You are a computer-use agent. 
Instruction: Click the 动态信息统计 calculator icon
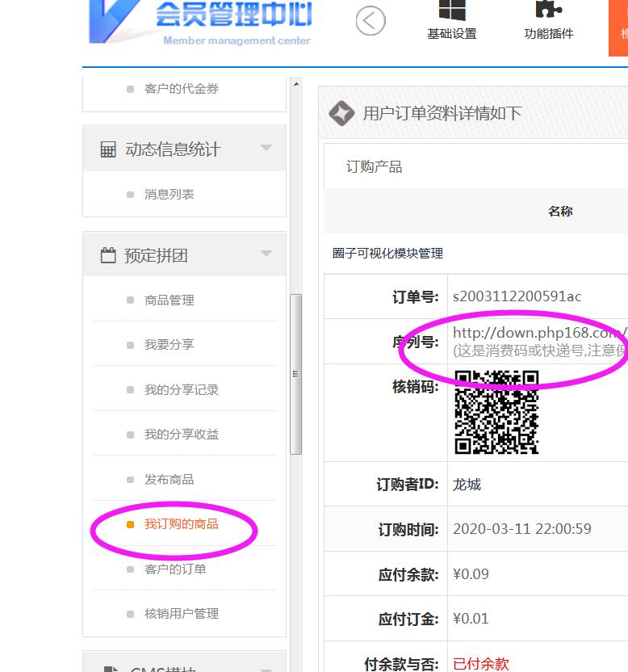pos(107,150)
